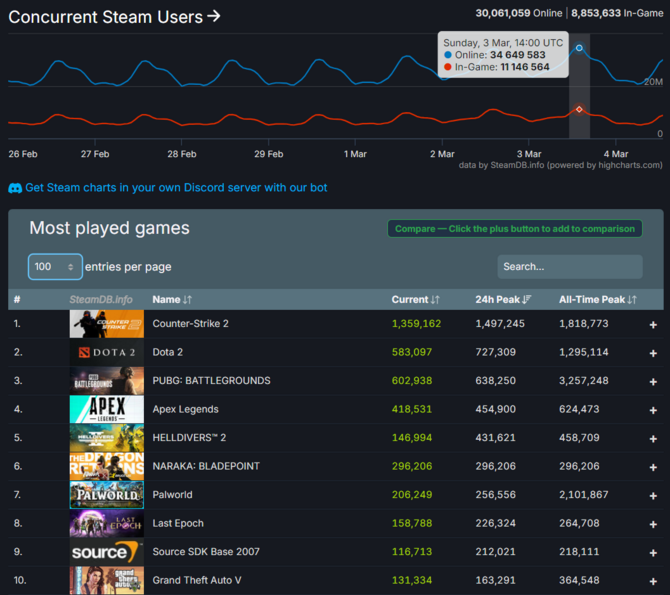670x595 pixels.
Task: Click the # column header
Action: point(17,300)
